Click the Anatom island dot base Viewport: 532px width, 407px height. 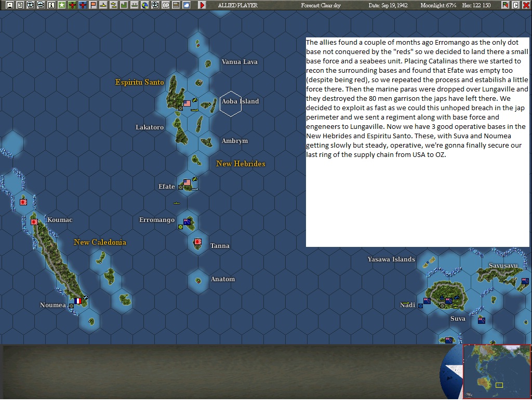click(x=198, y=281)
